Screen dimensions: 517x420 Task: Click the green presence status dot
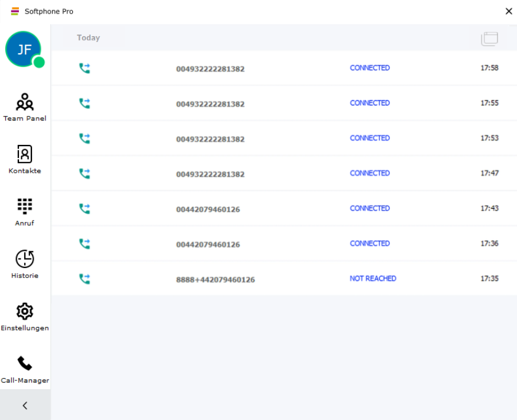39,62
